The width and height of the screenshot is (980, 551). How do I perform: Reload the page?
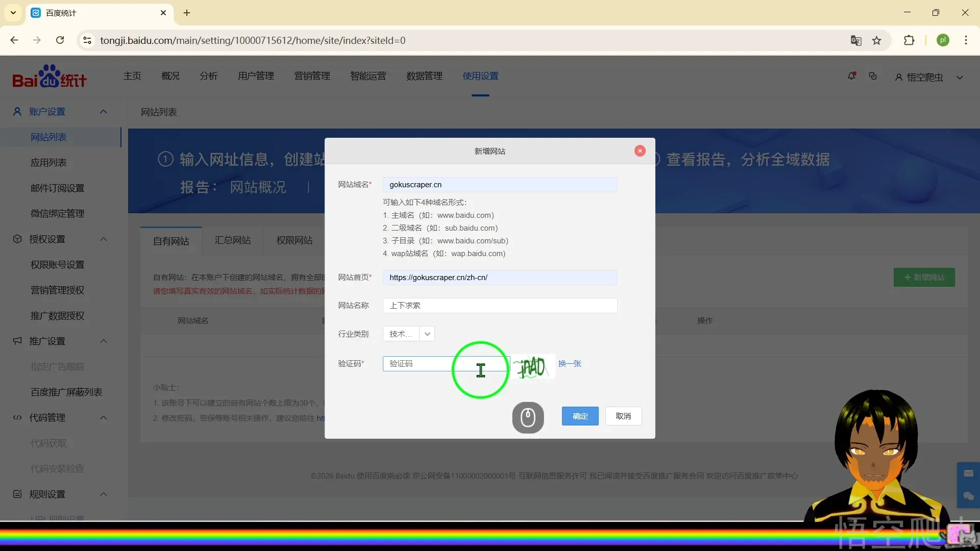(x=60, y=40)
